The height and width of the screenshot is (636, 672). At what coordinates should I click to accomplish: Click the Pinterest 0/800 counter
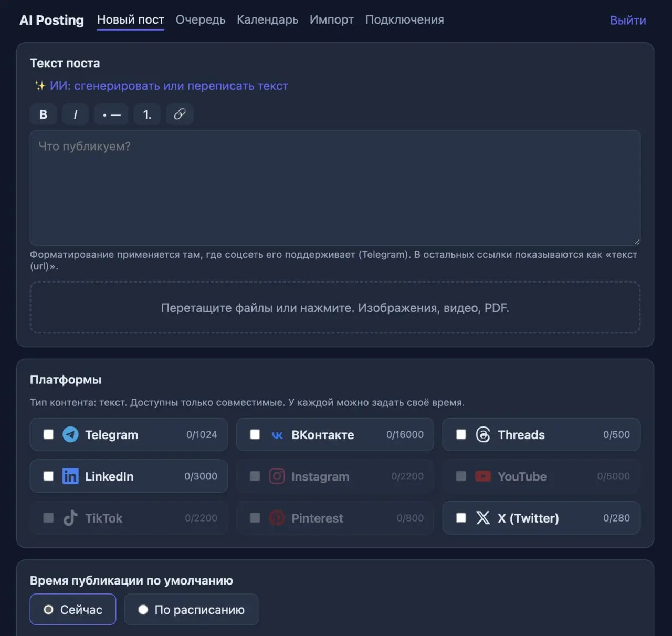click(x=410, y=518)
